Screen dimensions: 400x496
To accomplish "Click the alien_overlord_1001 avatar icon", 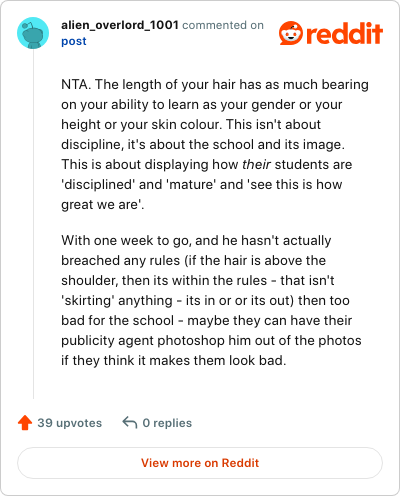I will [x=33, y=33].
